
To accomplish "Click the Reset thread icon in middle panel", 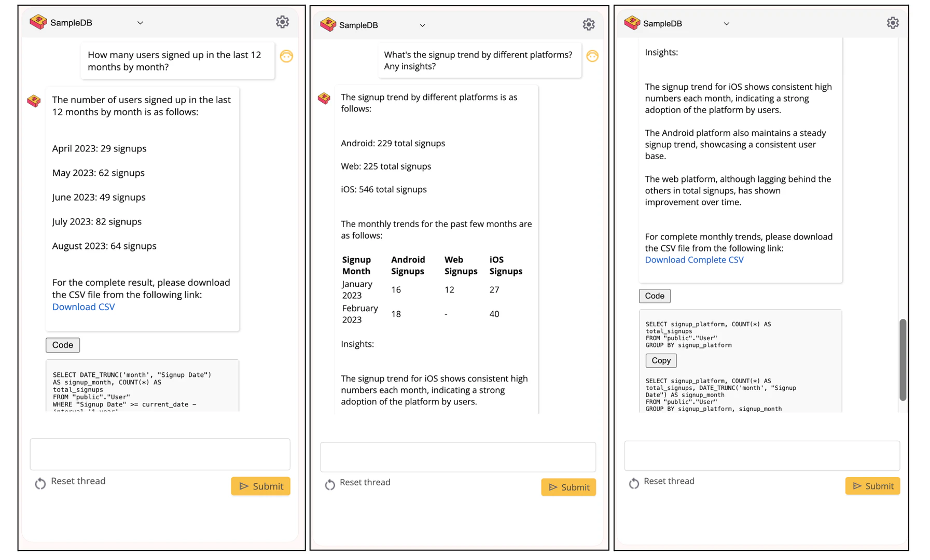I will point(330,484).
